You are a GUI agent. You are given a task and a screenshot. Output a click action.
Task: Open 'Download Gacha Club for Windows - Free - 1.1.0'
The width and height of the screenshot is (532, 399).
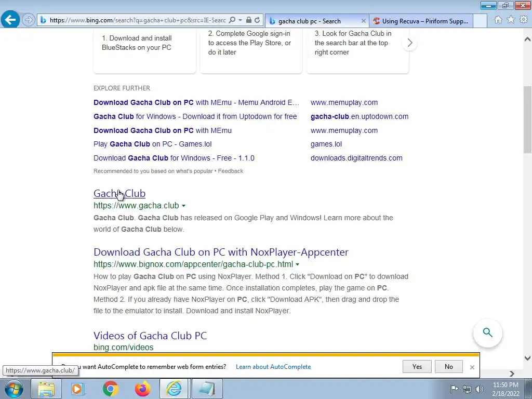[x=174, y=158]
